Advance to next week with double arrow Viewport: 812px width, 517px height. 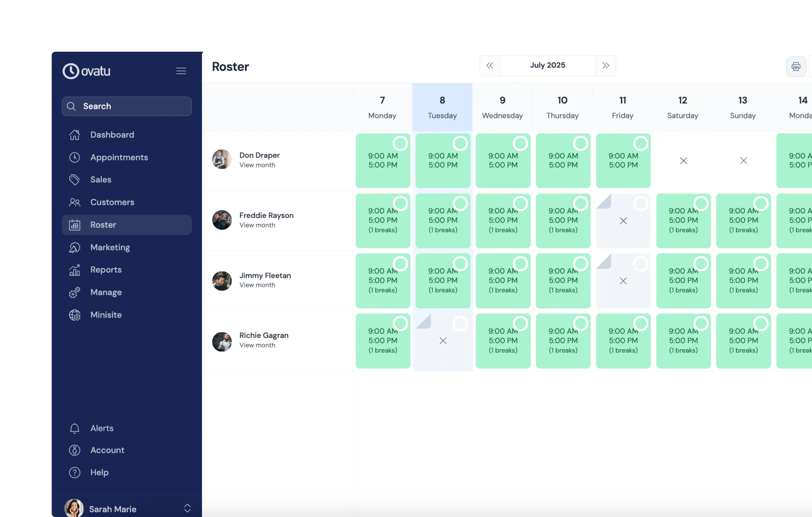[x=605, y=65]
